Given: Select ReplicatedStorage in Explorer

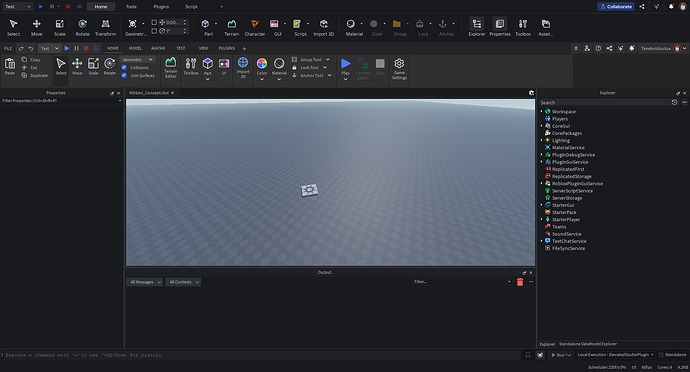Looking at the screenshot, I should (572, 176).
